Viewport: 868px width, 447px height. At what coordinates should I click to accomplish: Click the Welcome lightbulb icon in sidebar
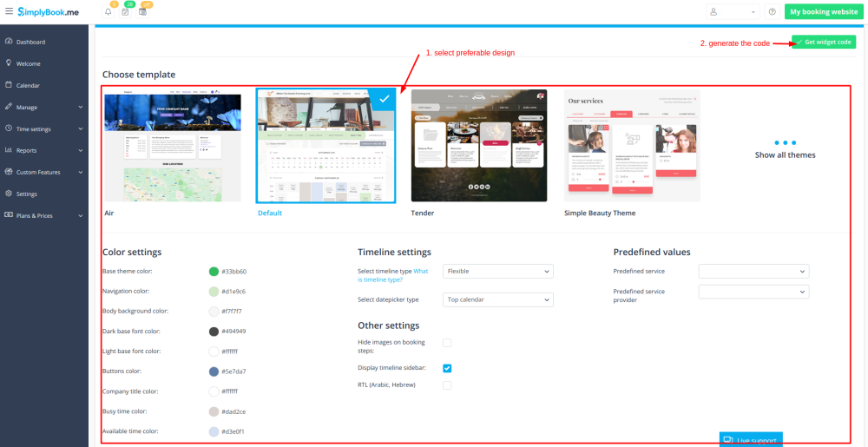pyautogui.click(x=9, y=63)
